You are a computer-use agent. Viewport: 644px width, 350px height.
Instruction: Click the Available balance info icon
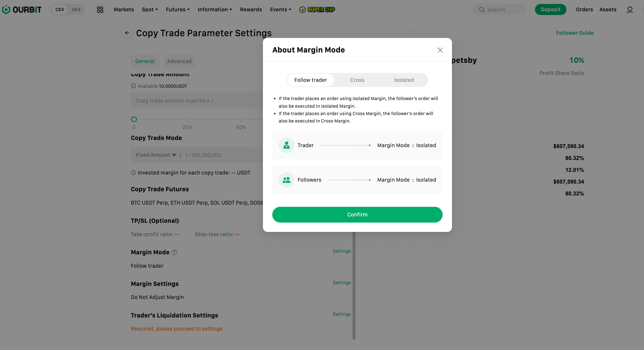133,86
